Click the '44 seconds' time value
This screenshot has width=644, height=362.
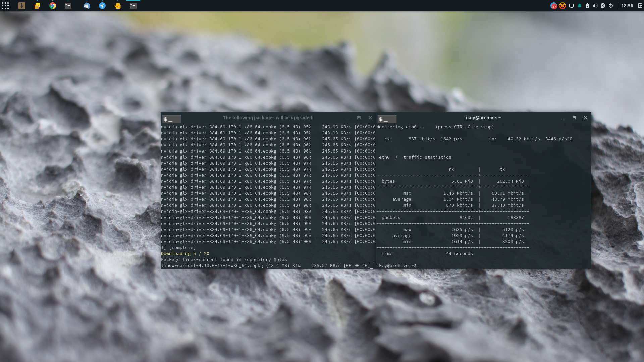tap(460, 254)
